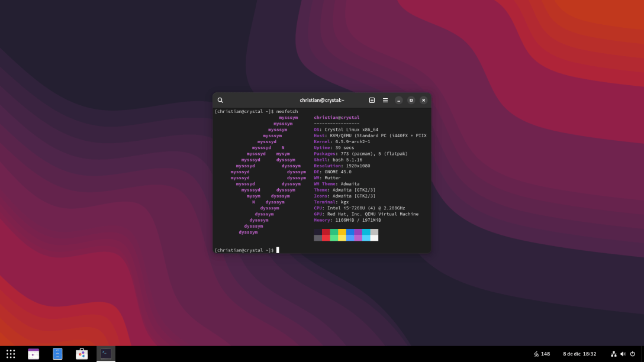Click the empty prompt line with the cursor
644x362 pixels.
click(247, 250)
